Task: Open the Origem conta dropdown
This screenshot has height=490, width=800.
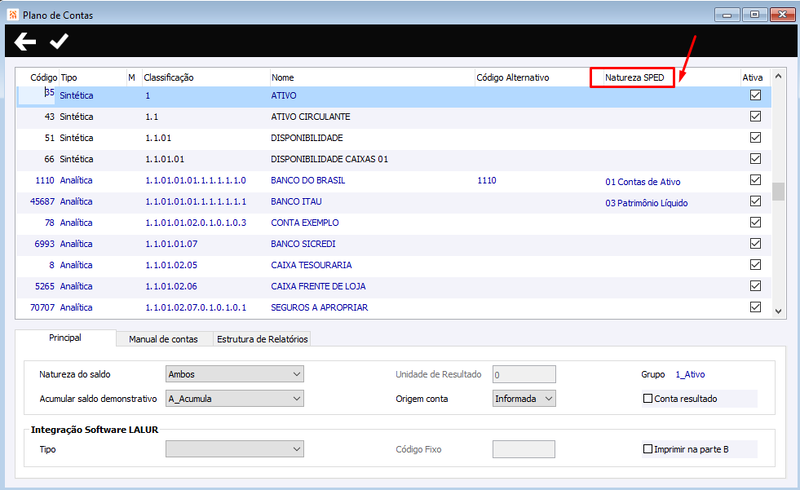Action: (524, 399)
